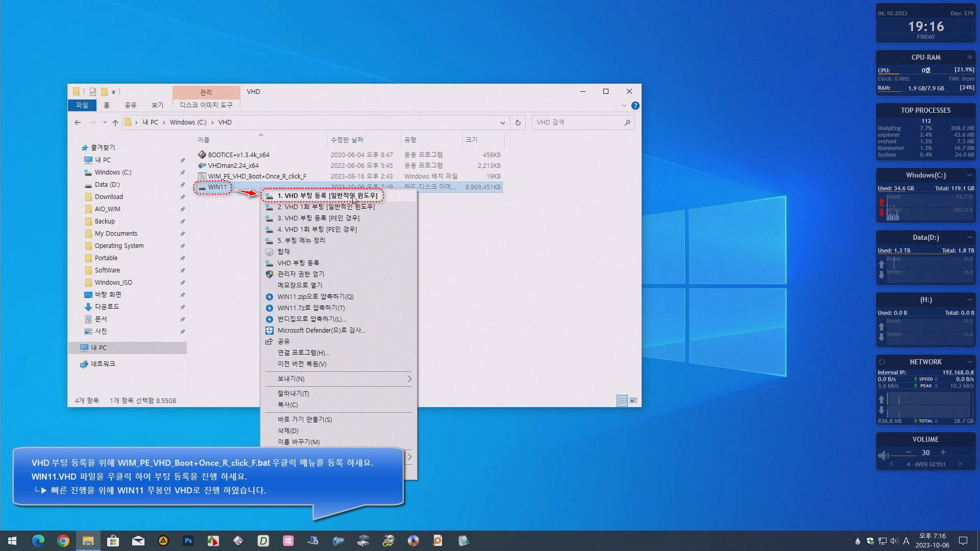Launch Google Chrome from taskbar
The width and height of the screenshot is (980, 551).
pos(63,541)
